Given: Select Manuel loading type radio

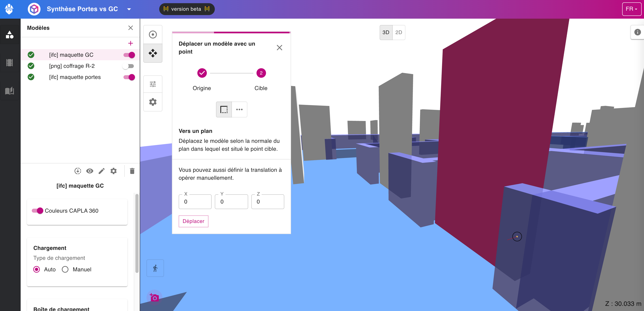Looking at the screenshot, I should pyautogui.click(x=65, y=269).
